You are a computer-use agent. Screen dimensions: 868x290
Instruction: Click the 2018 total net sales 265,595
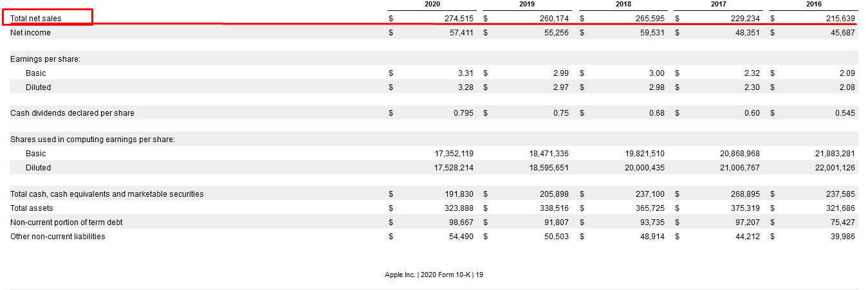pos(650,19)
